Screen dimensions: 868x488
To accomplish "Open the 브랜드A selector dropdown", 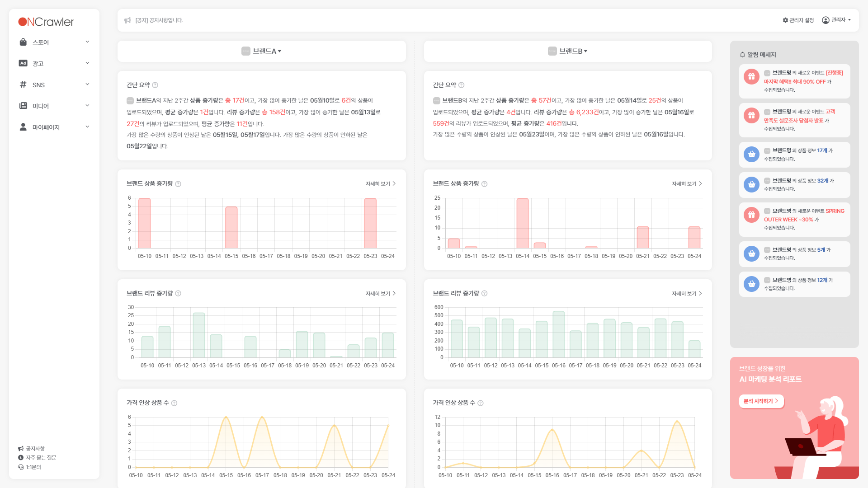I will tap(261, 51).
